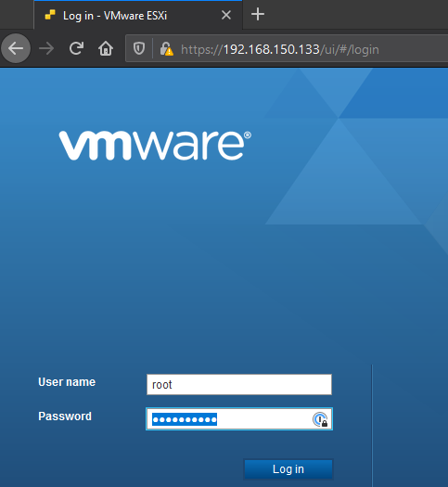Click the Log in button

point(288,469)
